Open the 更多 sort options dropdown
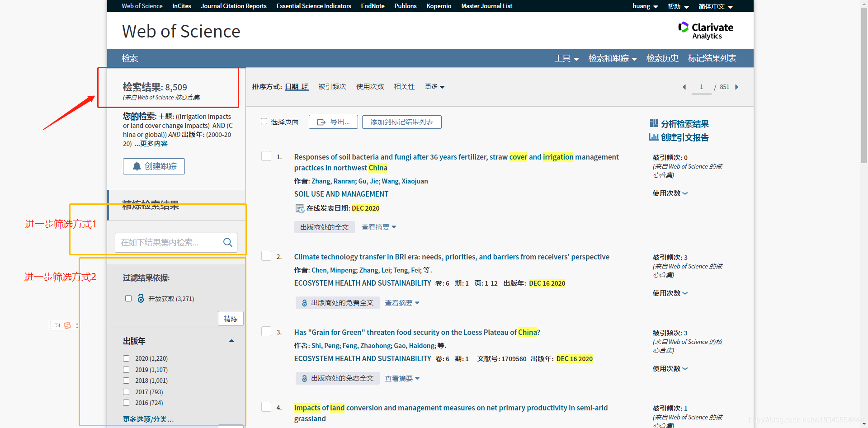 click(434, 86)
